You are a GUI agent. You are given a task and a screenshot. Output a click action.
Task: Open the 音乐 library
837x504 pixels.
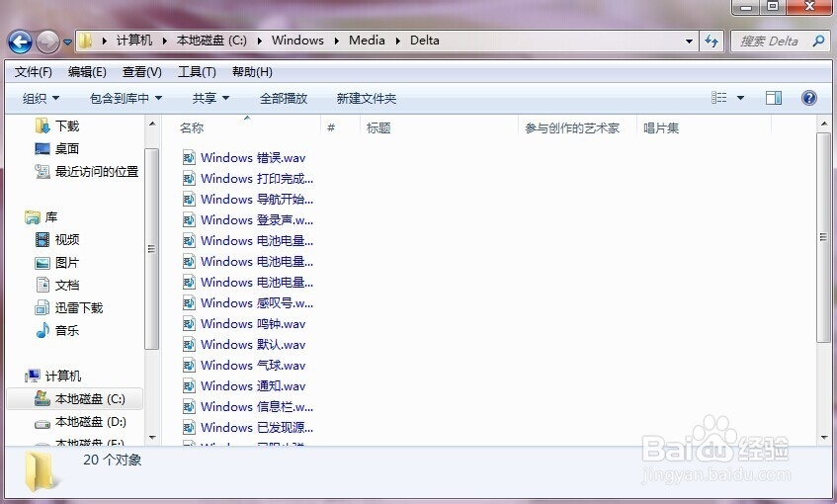tap(57, 330)
